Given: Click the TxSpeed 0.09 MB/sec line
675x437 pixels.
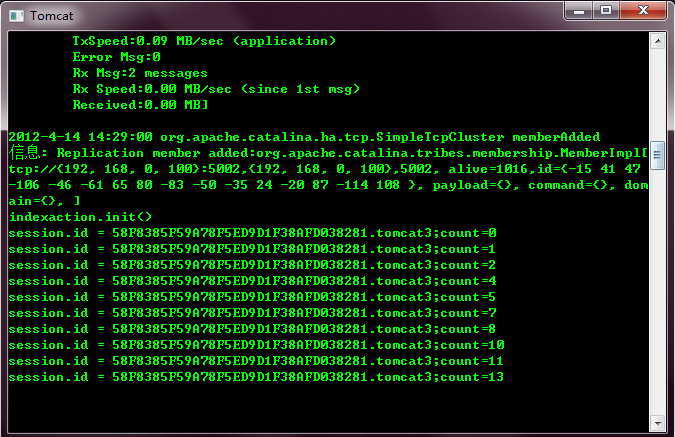Looking at the screenshot, I should pyautogui.click(x=204, y=41).
